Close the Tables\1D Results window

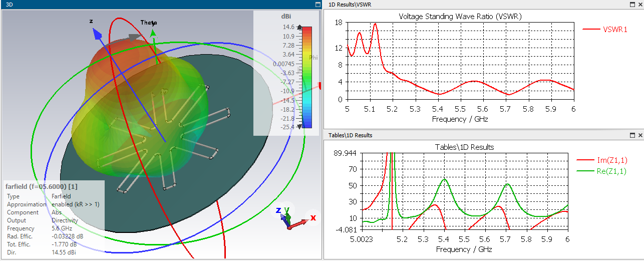640,135
